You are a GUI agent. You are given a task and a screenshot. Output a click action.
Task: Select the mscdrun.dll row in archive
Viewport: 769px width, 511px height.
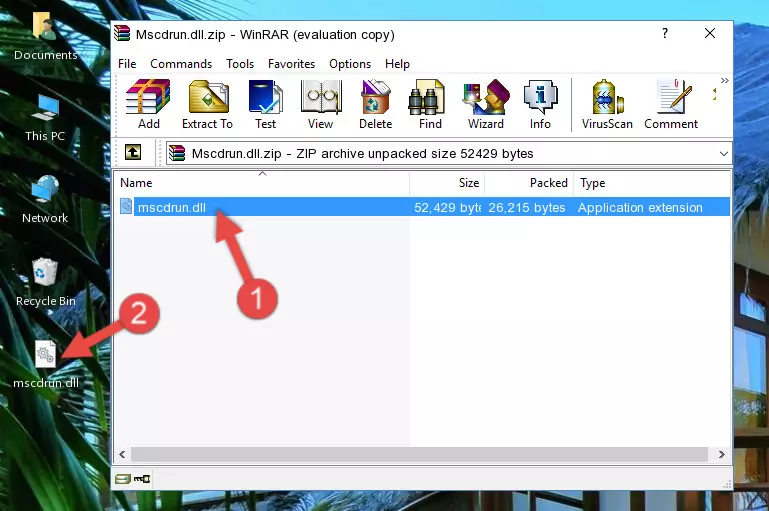[423, 207]
